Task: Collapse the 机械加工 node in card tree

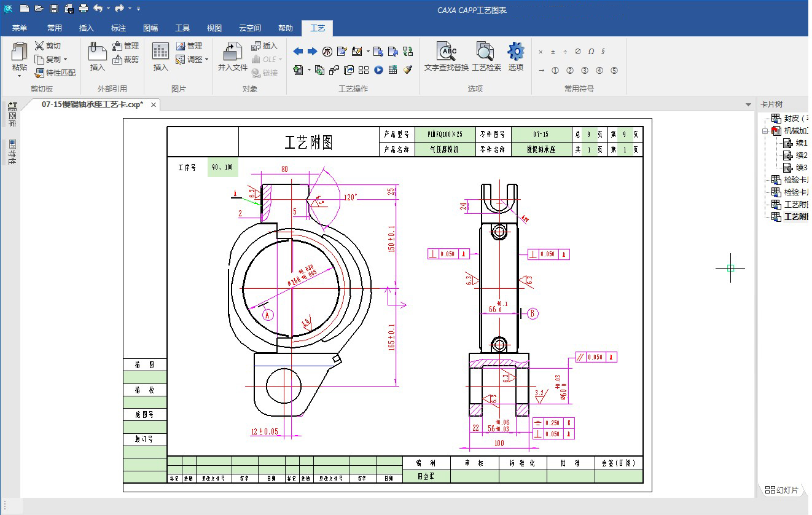Action: [765, 131]
